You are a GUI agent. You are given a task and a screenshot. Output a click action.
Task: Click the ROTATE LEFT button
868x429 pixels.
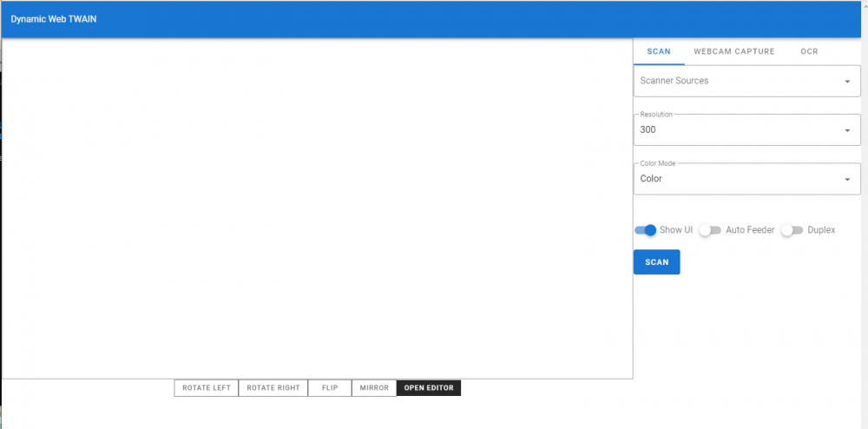tap(207, 388)
